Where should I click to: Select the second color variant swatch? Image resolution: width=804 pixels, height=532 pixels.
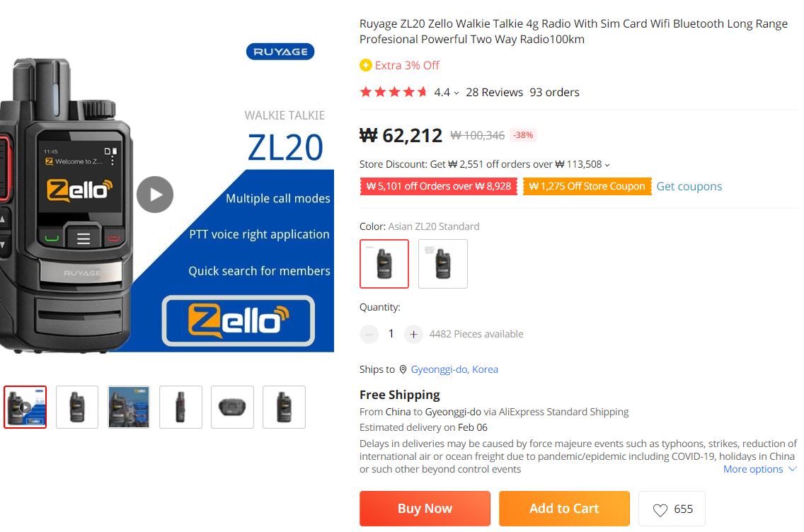point(443,264)
